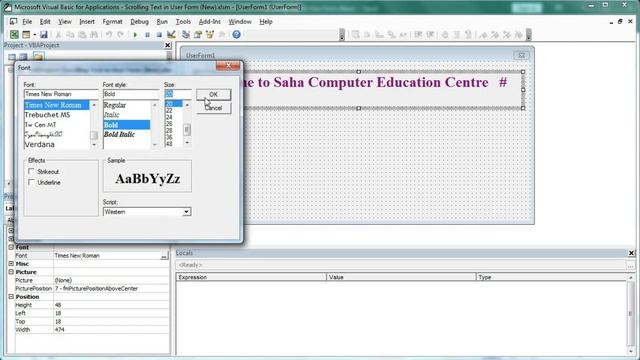Open the Add-Ins menu

209,22
